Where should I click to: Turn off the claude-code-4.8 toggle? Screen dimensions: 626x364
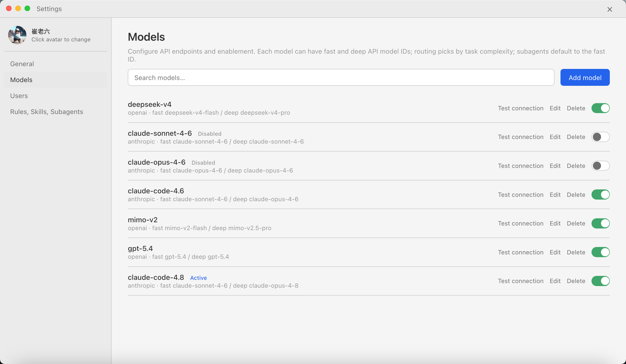[x=600, y=281]
